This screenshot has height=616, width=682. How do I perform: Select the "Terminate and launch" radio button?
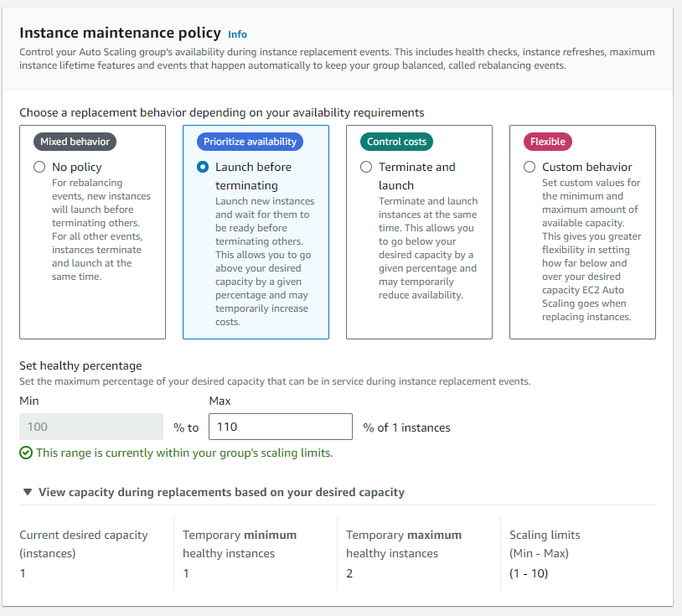coord(366,167)
